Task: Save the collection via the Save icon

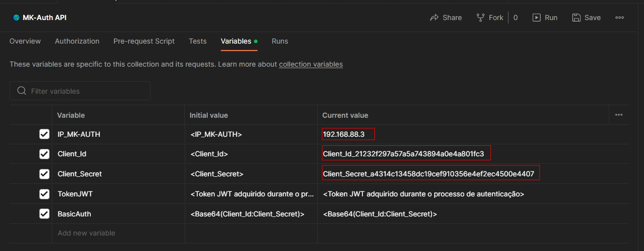Action: coord(577,18)
